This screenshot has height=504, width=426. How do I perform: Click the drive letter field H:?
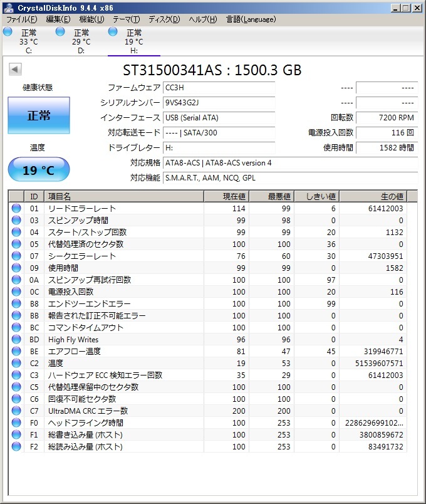click(219, 148)
